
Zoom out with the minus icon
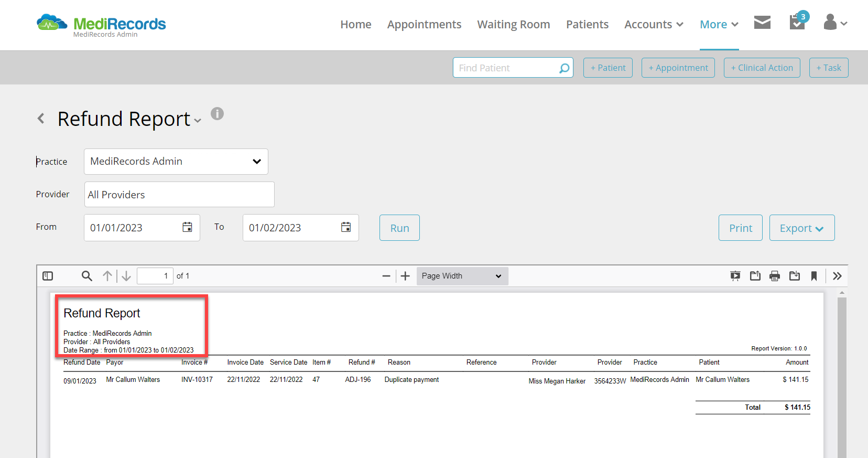(x=386, y=276)
